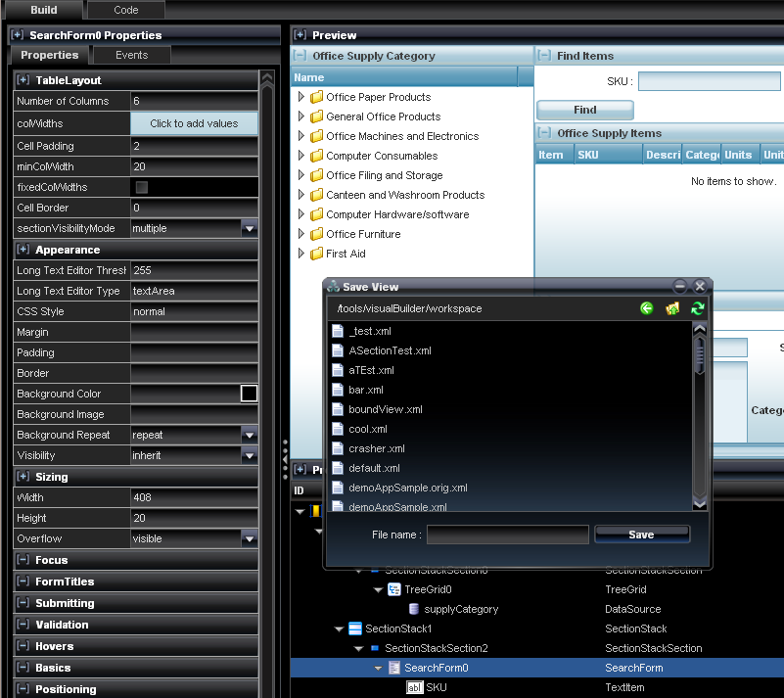The width and height of the screenshot is (784, 698).
Task: Click the crasher.xml file icon
Action: [338, 448]
